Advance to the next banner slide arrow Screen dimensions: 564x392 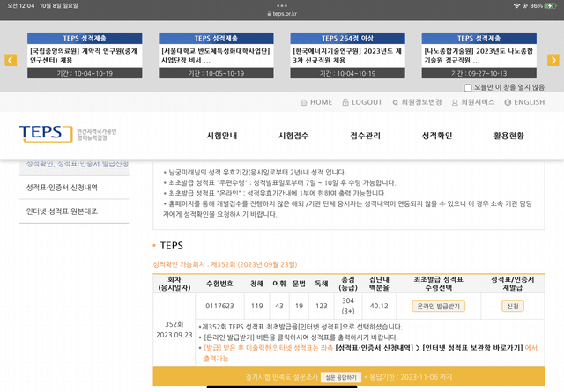pos(553,60)
